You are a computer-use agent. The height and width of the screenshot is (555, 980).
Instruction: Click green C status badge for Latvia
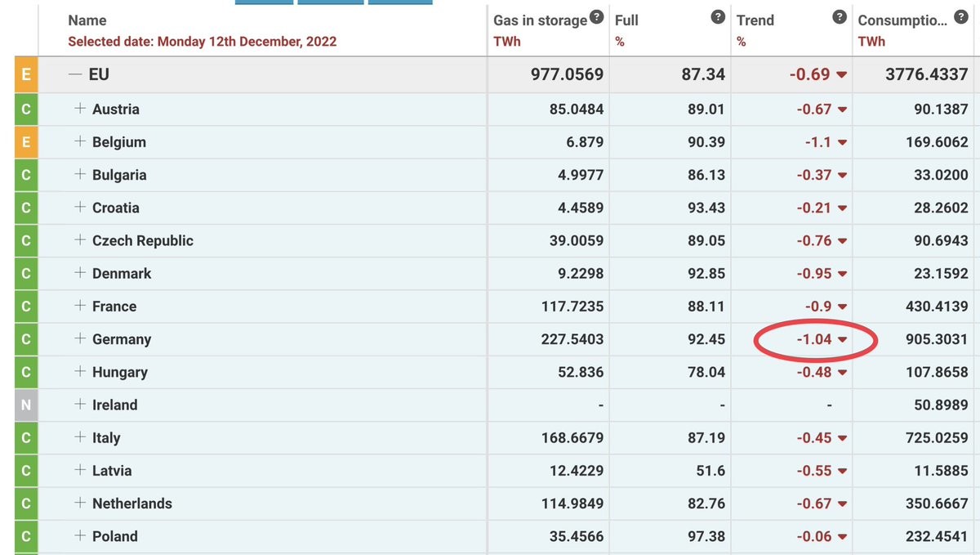(25, 471)
